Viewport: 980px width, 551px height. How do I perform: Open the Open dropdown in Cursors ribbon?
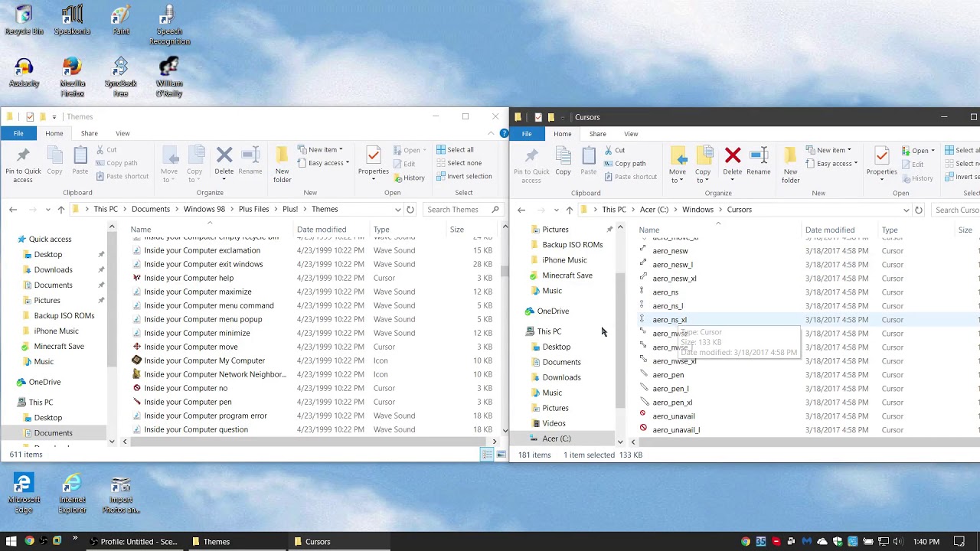917,150
